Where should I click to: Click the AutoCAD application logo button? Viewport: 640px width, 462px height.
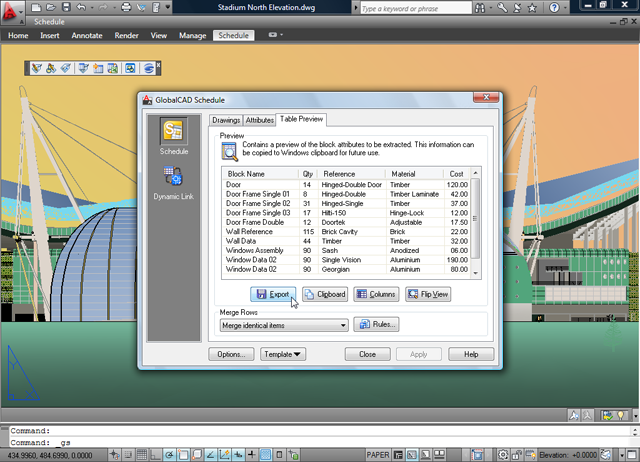click(x=13, y=12)
